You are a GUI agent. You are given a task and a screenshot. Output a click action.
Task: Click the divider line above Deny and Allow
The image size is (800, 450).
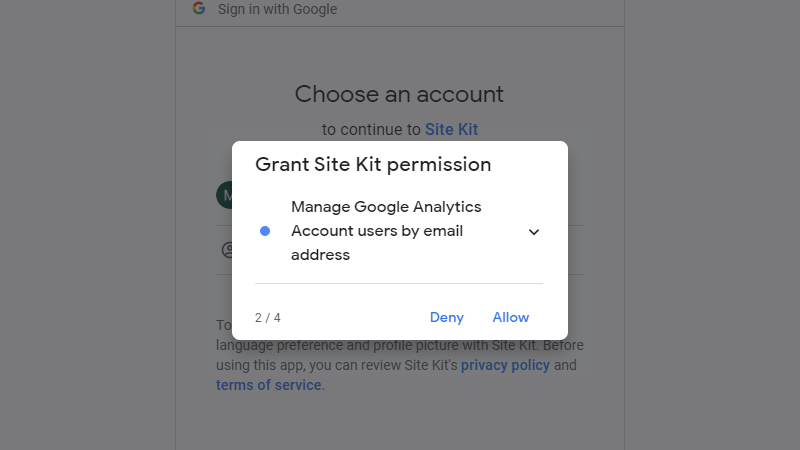399,283
